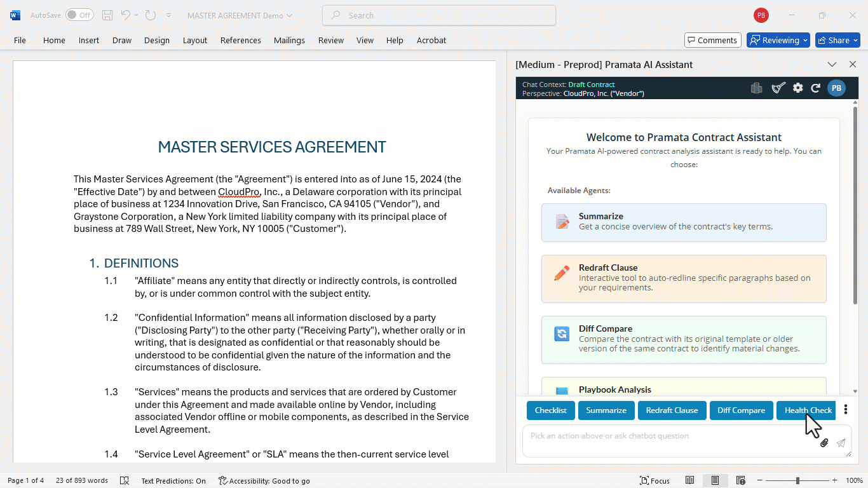Click the Save disk icon
This screenshot has width=868, height=488.
tap(107, 15)
